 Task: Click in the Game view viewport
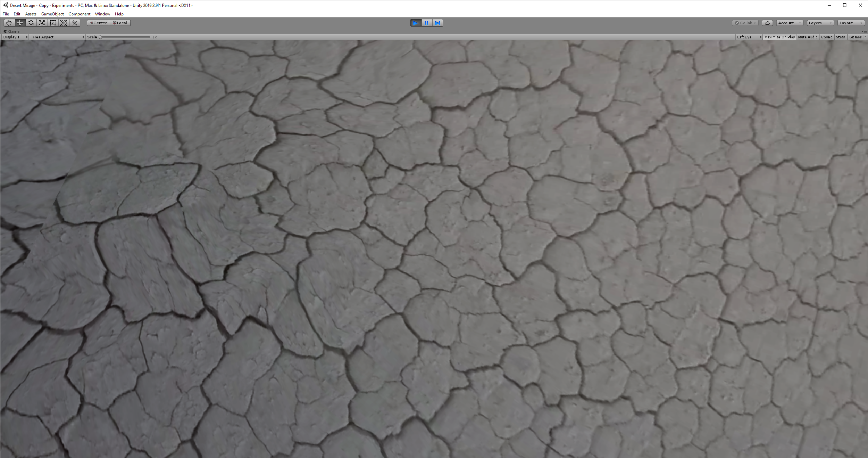coord(434,249)
